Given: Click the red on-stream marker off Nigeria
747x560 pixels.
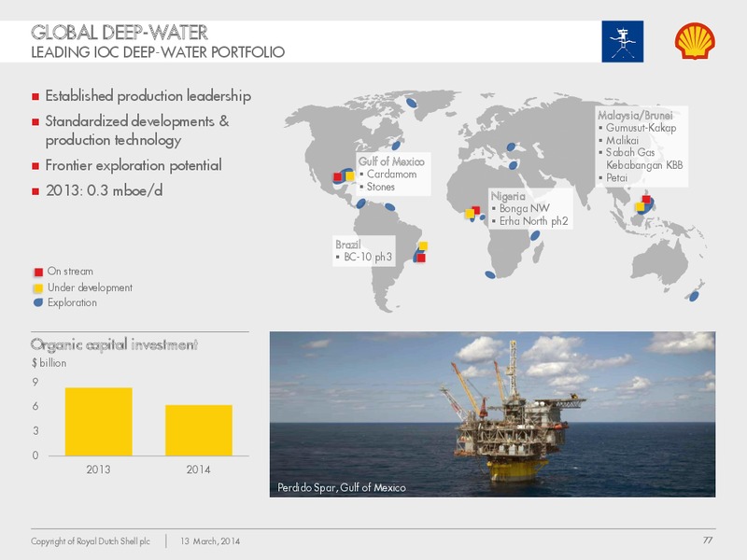Looking at the screenshot, I should 476,210.
